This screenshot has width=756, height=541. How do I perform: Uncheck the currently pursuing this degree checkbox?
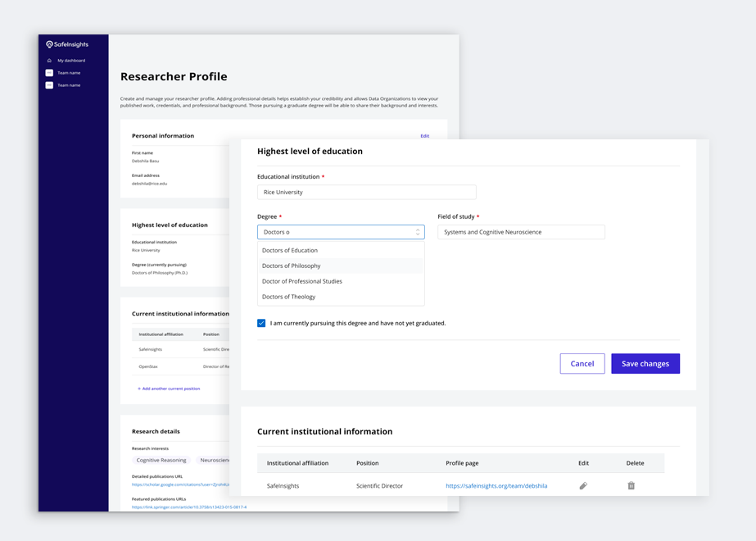(x=261, y=323)
